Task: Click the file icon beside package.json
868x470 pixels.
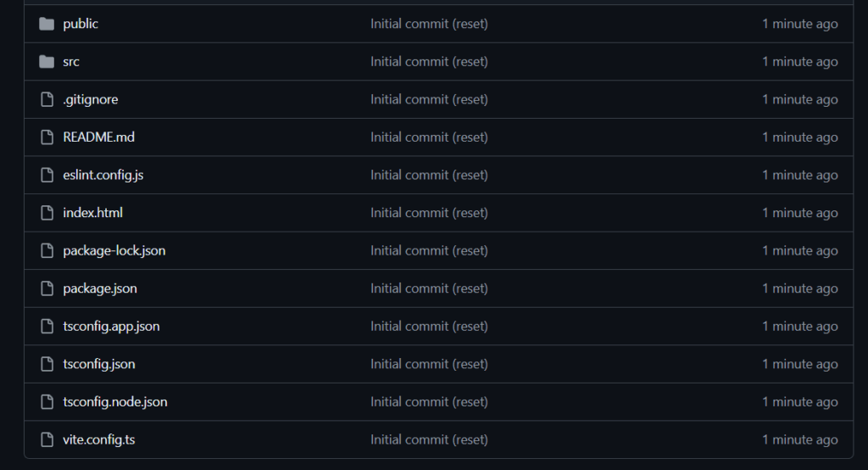Action: click(47, 288)
